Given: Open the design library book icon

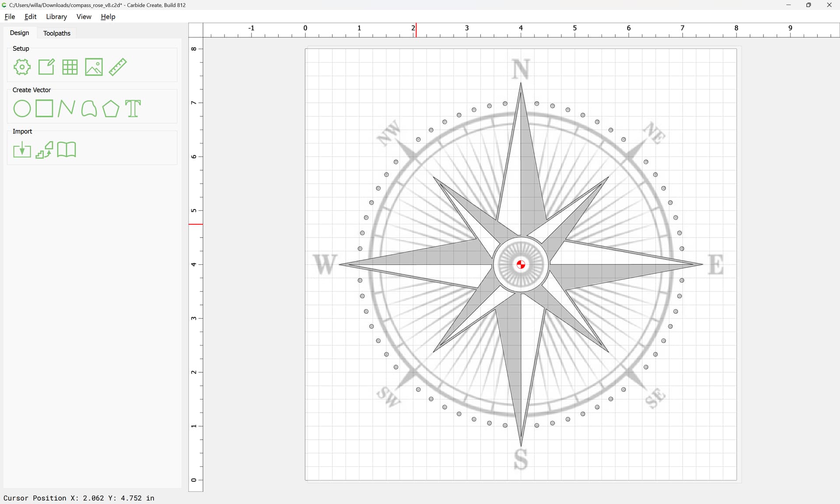Looking at the screenshot, I should click(66, 150).
